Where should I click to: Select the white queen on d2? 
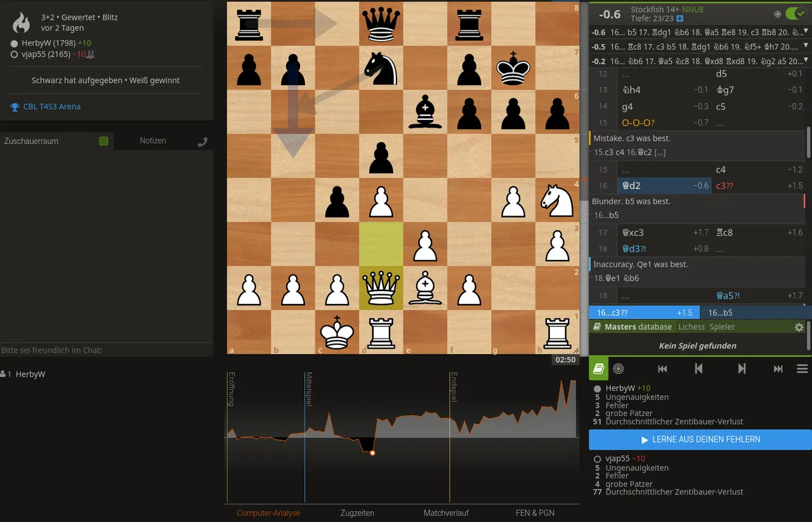click(x=381, y=288)
